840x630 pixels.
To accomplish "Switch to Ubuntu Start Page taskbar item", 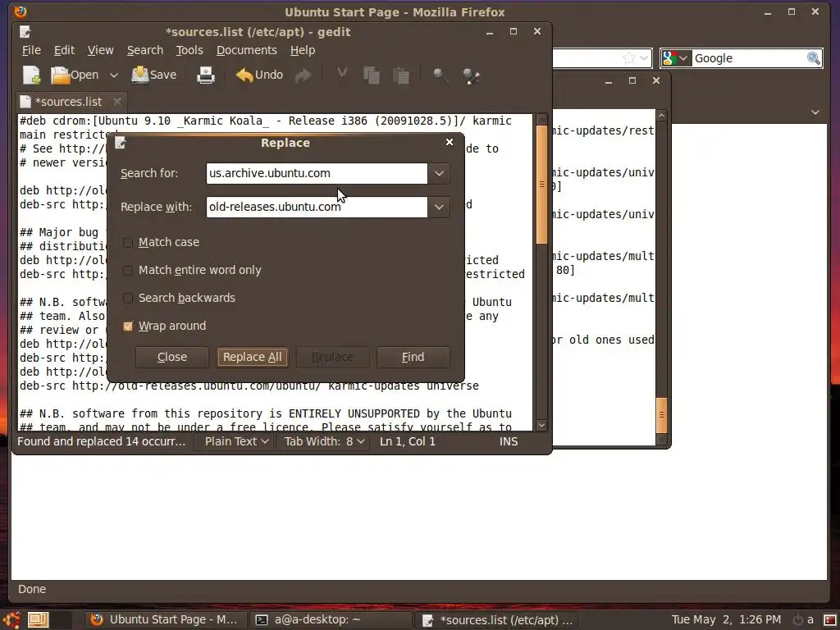I will coord(164,620).
